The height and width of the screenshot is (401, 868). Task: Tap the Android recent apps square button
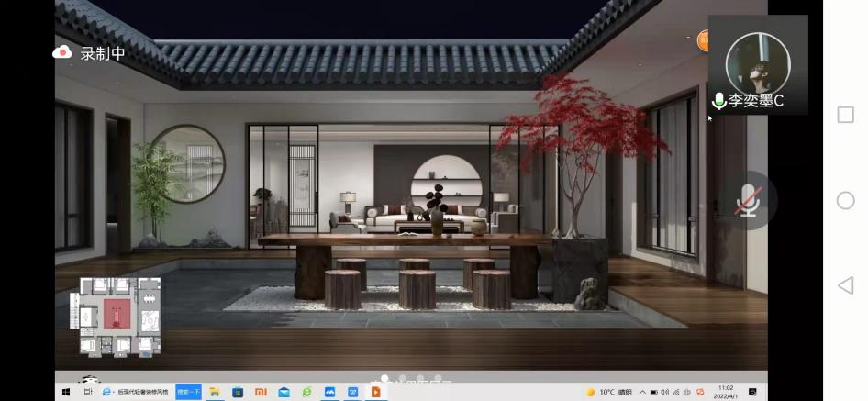(x=845, y=115)
